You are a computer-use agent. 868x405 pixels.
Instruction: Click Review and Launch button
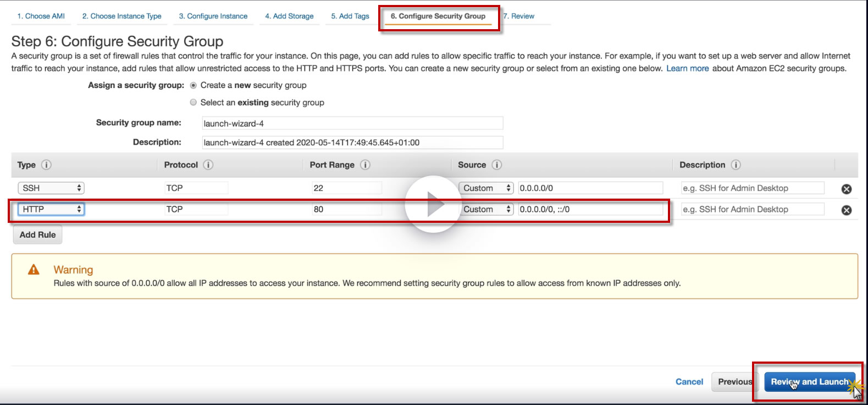809,382
